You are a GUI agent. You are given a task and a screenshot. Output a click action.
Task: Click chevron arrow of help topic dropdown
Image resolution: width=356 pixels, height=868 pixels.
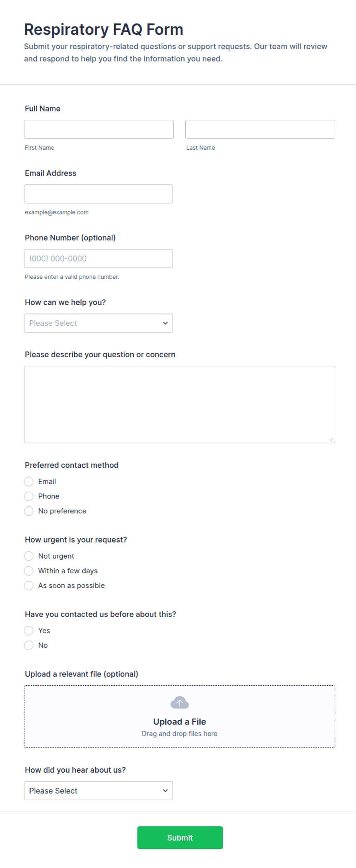pyautogui.click(x=165, y=323)
